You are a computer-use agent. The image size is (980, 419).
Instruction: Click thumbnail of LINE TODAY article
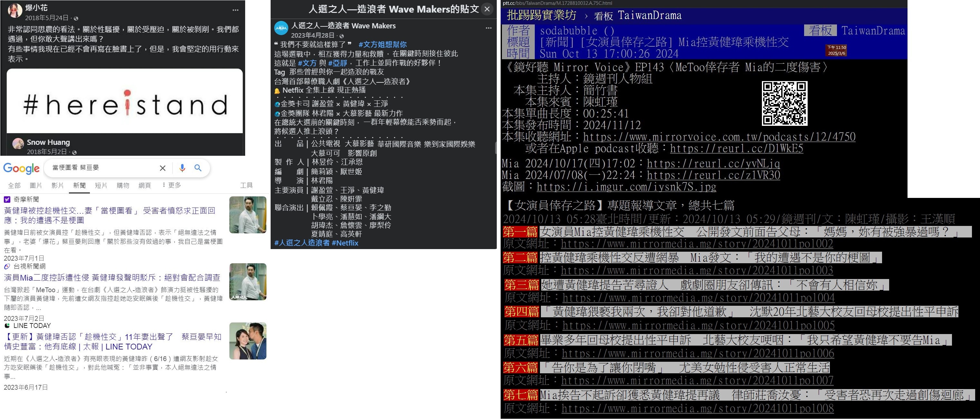[x=248, y=341]
